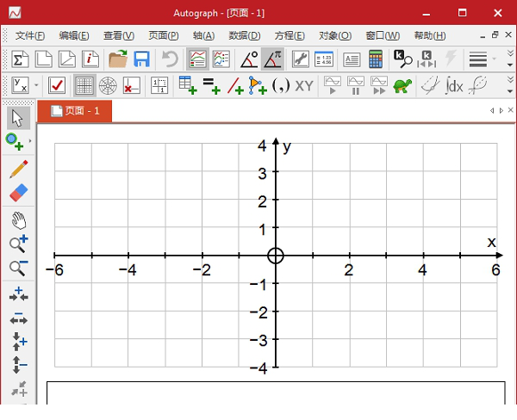Toggle the red x axes icon
The width and height of the screenshot is (517, 420).
pyautogui.click(x=131, y=85)
